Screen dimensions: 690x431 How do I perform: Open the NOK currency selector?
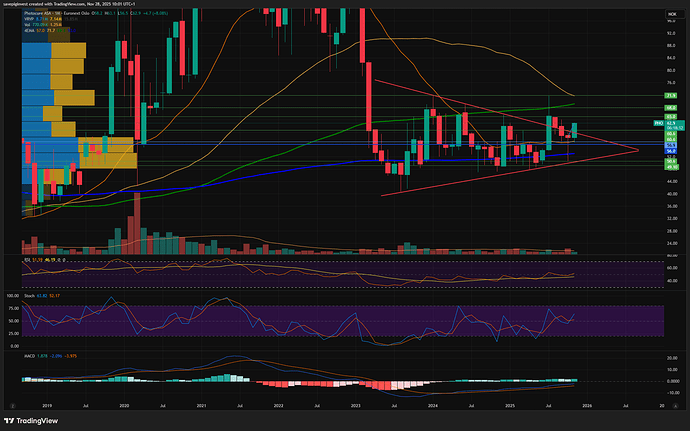672,15
